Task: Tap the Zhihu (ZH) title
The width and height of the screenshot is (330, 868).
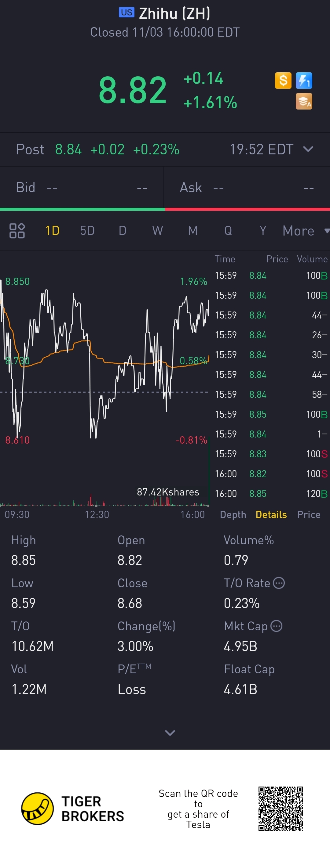Action: tap(174, 13)
